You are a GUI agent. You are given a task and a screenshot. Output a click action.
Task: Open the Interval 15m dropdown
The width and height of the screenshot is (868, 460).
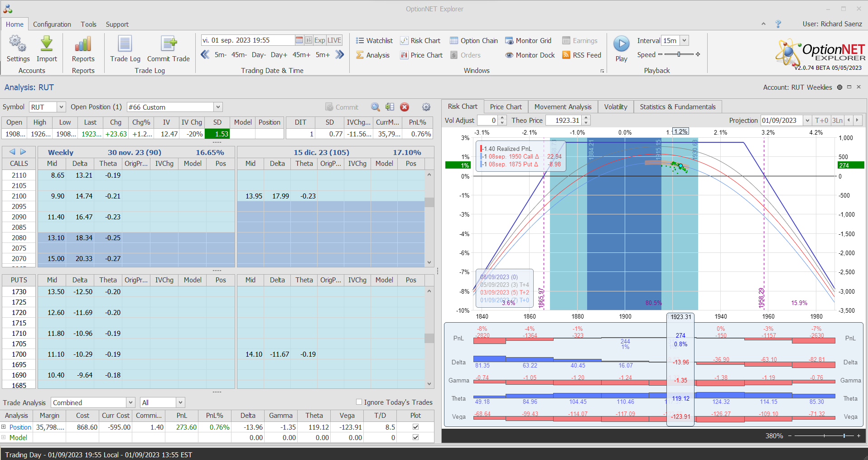[x=684, y=41]
